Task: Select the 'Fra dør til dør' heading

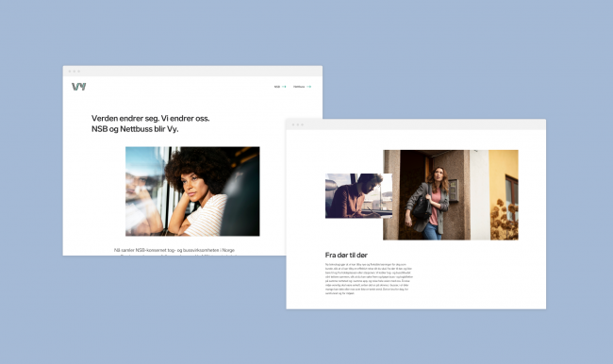Action: [346, 255]
